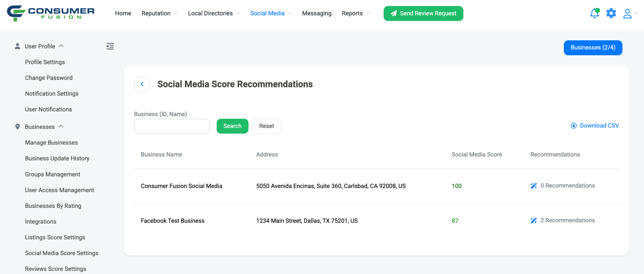Image resolution: width=644 pixels, height=274 pixels.
Task: Open the Messaging menu item
Action: [317, 13]
